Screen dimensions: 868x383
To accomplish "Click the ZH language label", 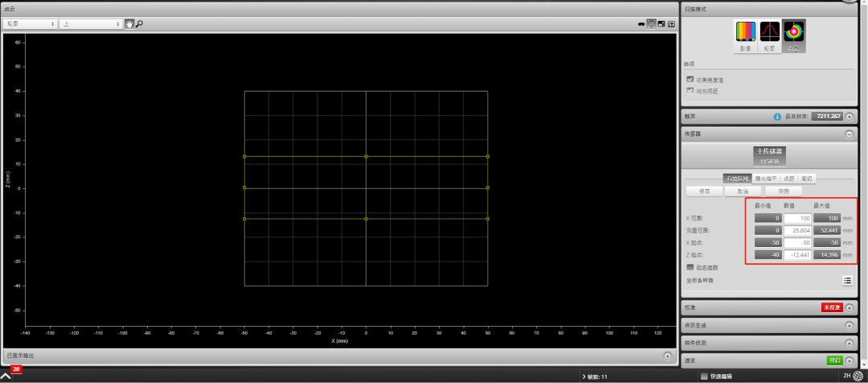I will tap(846, 376).
